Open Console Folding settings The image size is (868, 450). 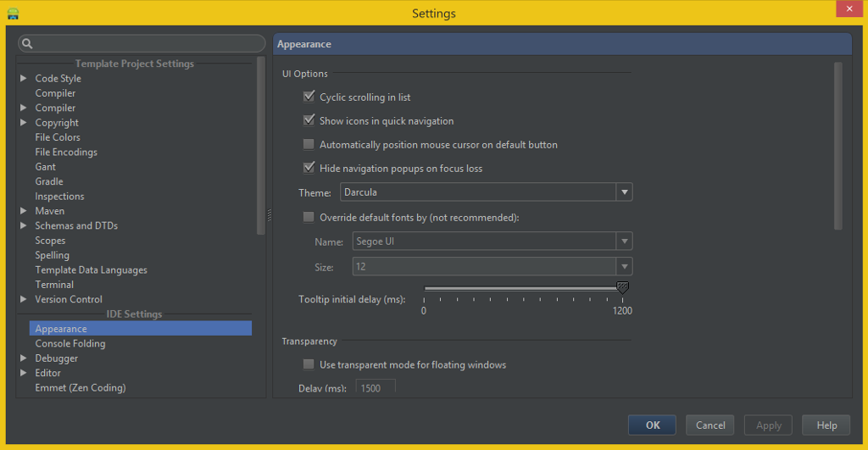click(70, 343)
